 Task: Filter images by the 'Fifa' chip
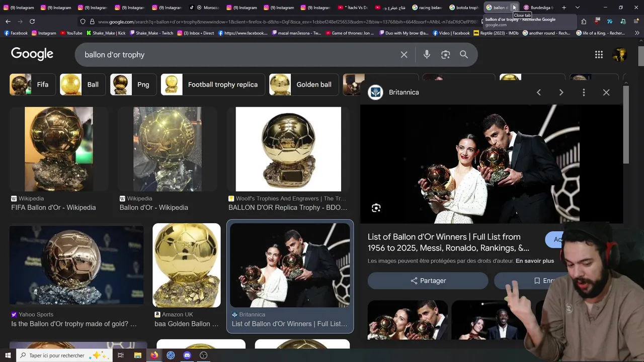32,84
